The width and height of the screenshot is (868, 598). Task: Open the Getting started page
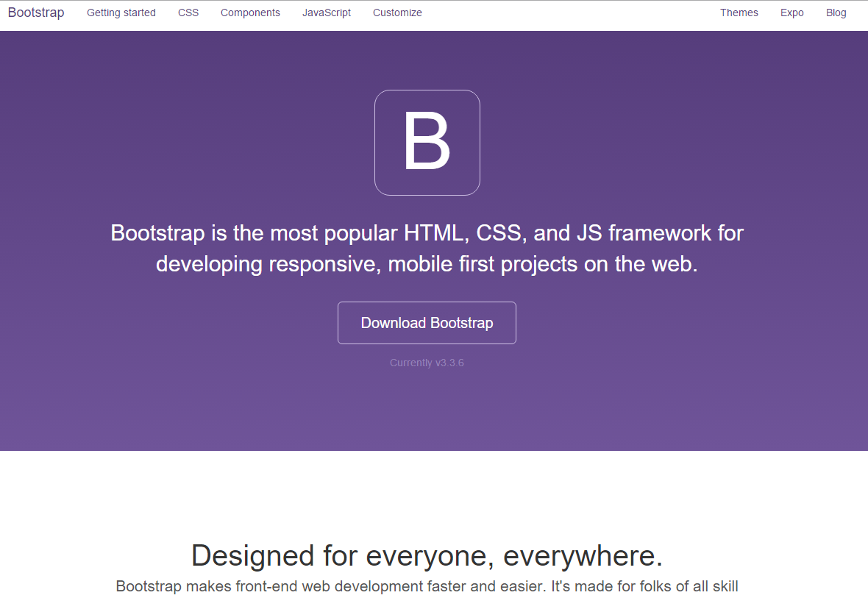121,13
